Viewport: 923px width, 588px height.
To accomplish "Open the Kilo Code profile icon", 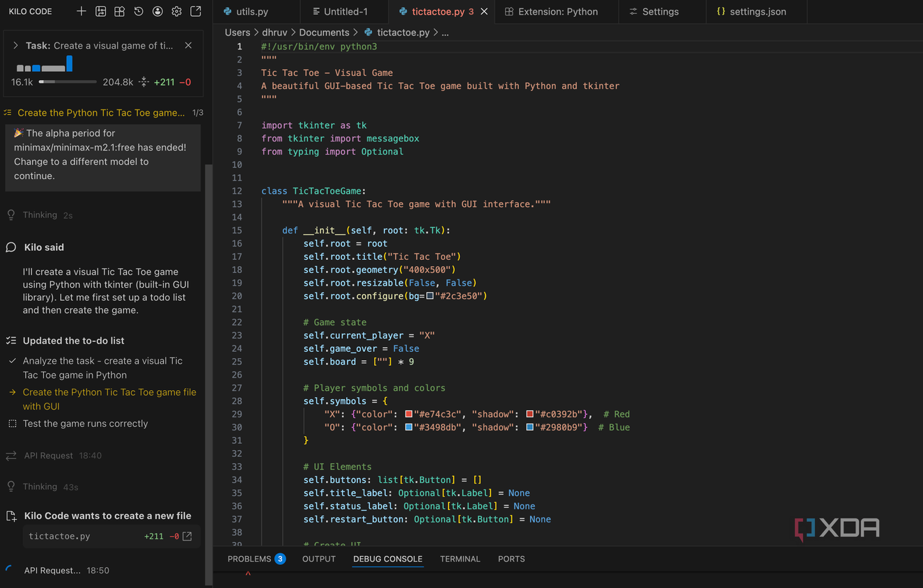I will (157, 11).
